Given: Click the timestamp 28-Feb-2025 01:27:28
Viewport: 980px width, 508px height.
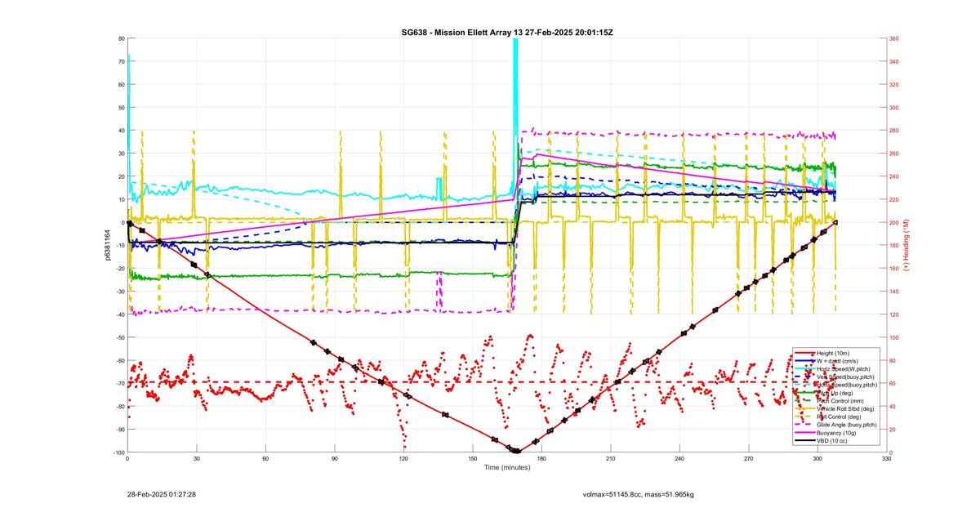Looking at the screenshot, I should pos(161,494).
